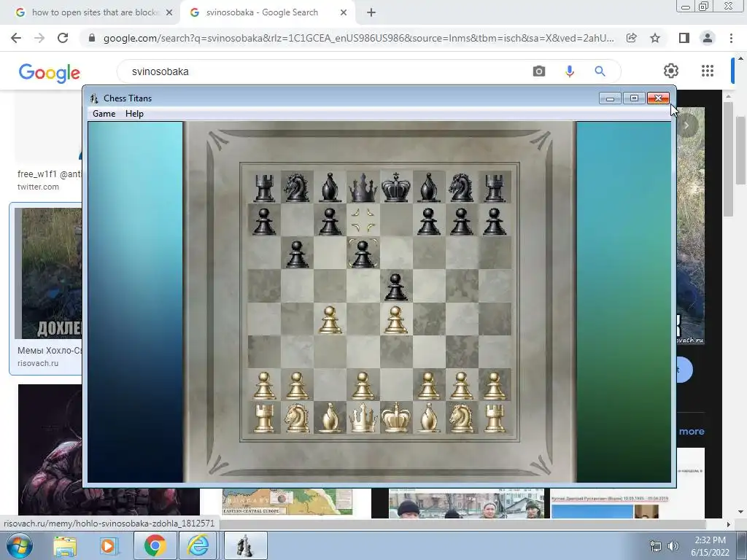Select the white king piece
Image resolution: width=747 pixels, height=560 pixels.
point(396,418)
